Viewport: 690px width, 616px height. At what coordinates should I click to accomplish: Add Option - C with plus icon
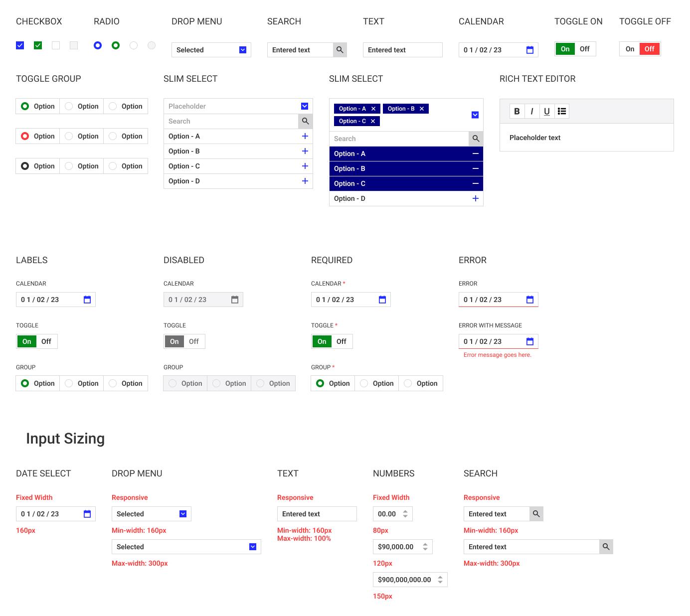(305, 166)
